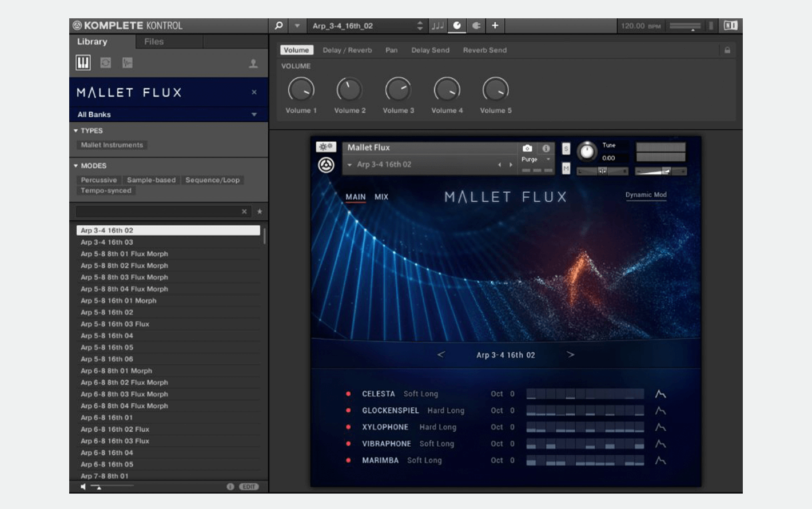Screen dimensions: 812x509
Task: Click the arpeggiator notes icon in header
Action: coord(437,26)
